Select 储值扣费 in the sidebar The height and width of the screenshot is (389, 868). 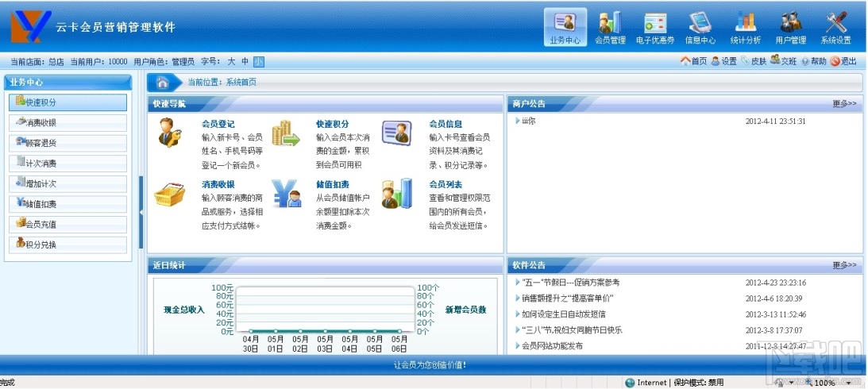point(68,204)
